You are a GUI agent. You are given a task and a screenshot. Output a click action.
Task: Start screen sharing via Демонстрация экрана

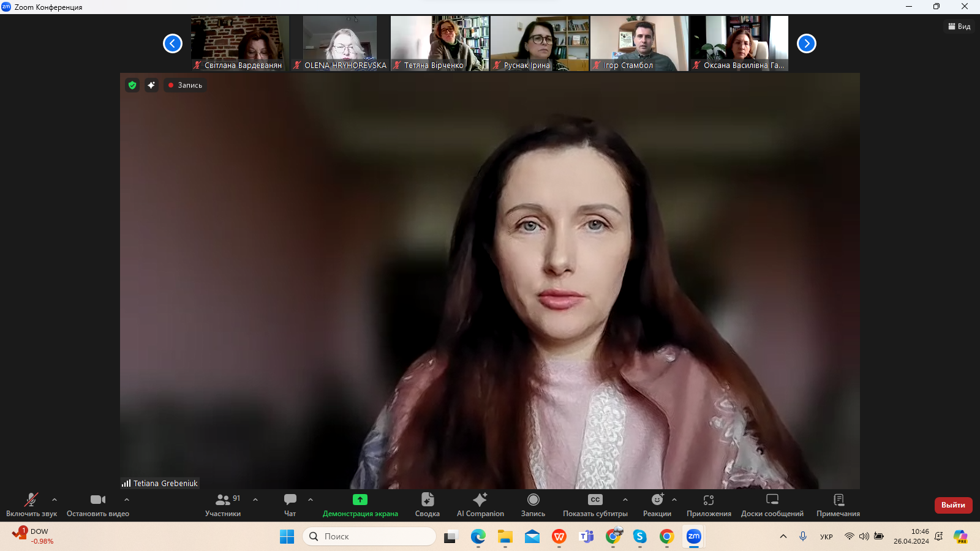pyautogui.click(x=360, y=504)
